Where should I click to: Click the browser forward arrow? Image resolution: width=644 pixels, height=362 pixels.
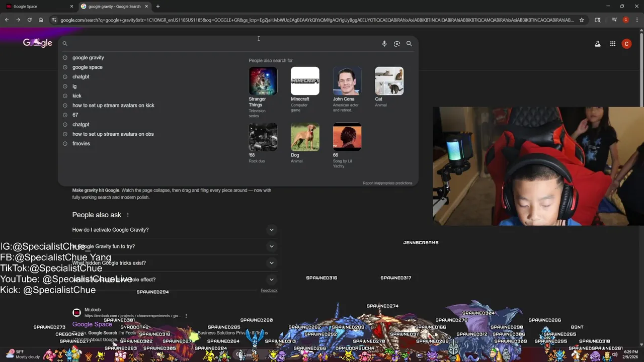18,20
